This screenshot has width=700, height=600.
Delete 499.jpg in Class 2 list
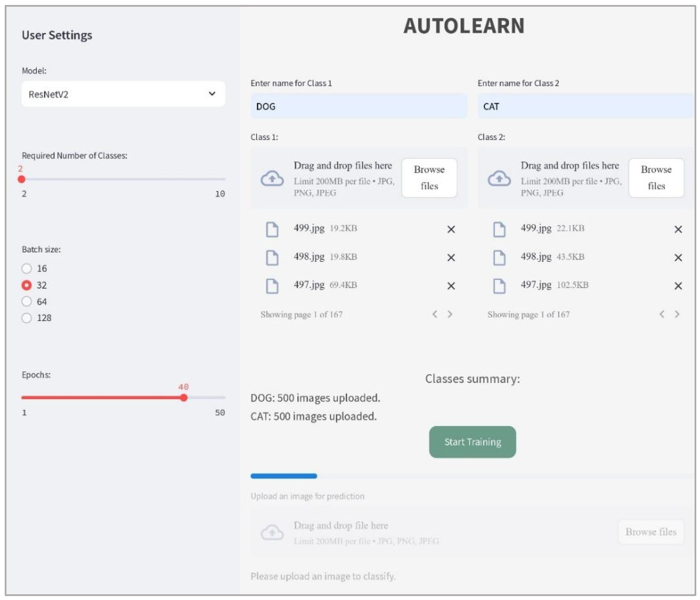coord(678,230)
